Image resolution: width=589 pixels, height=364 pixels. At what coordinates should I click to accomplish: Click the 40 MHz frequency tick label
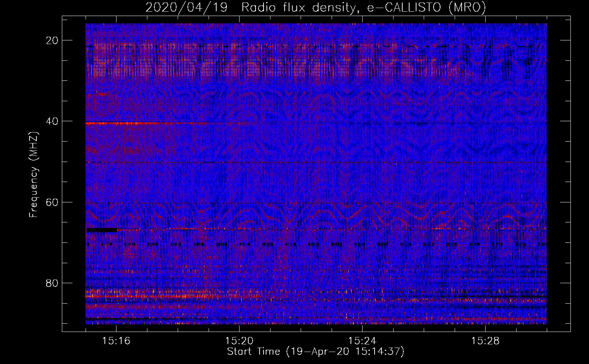pyautogui.click(x=52, y=121)
